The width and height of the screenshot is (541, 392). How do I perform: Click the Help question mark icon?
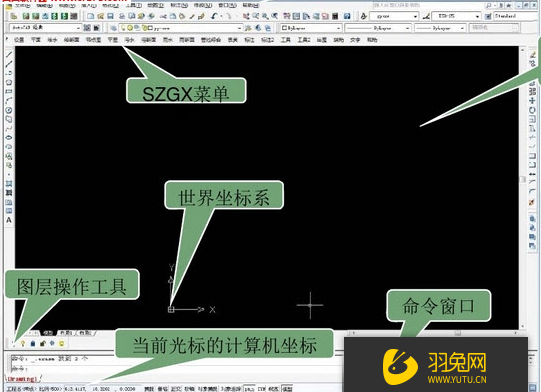[347, 16]
